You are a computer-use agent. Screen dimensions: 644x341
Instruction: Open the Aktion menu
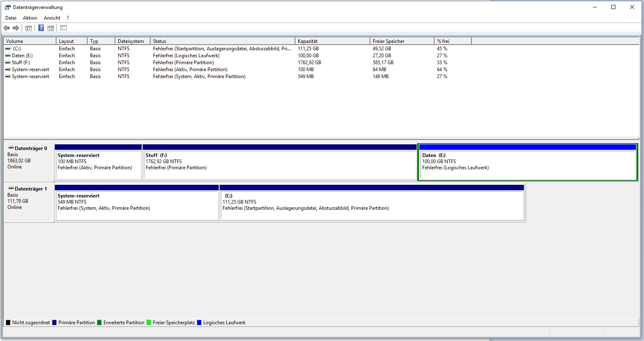point(30,18)
